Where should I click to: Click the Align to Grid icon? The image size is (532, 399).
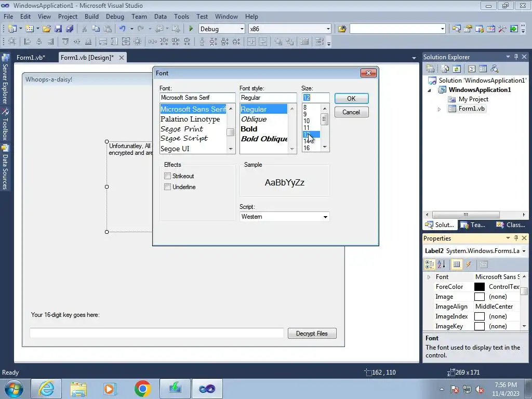point(12,42)
